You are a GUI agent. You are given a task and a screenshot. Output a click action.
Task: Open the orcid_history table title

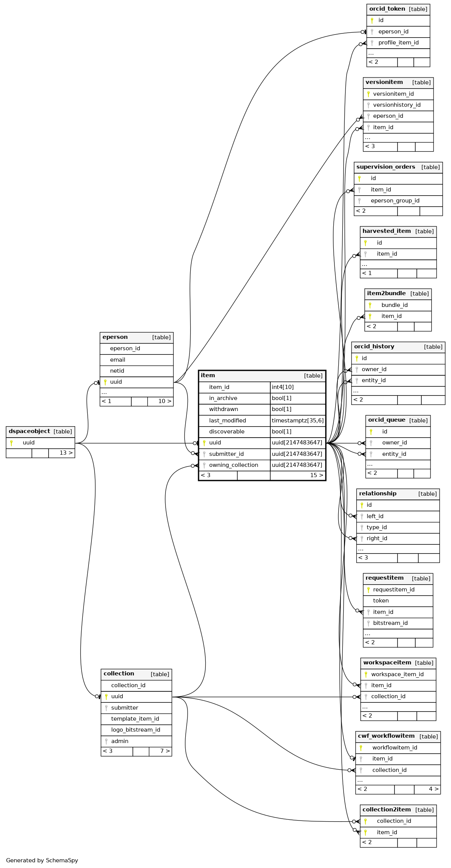point(374,346)
